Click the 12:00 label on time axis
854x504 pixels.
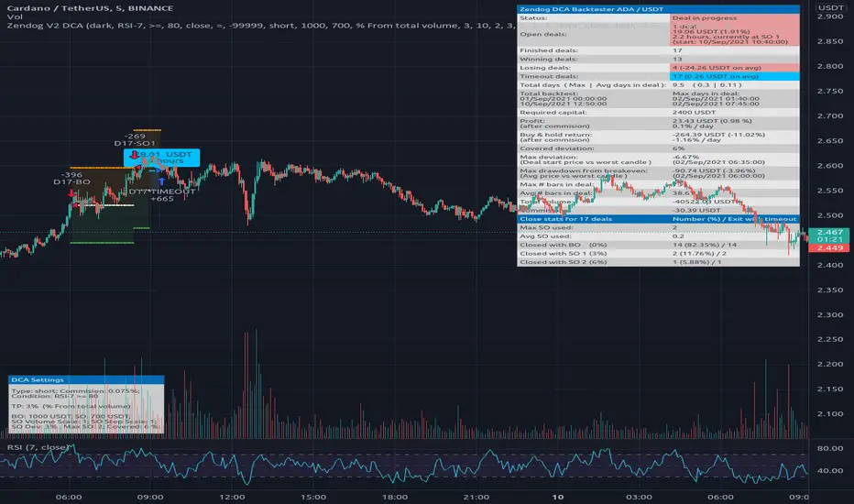click(x=234, y=496)
